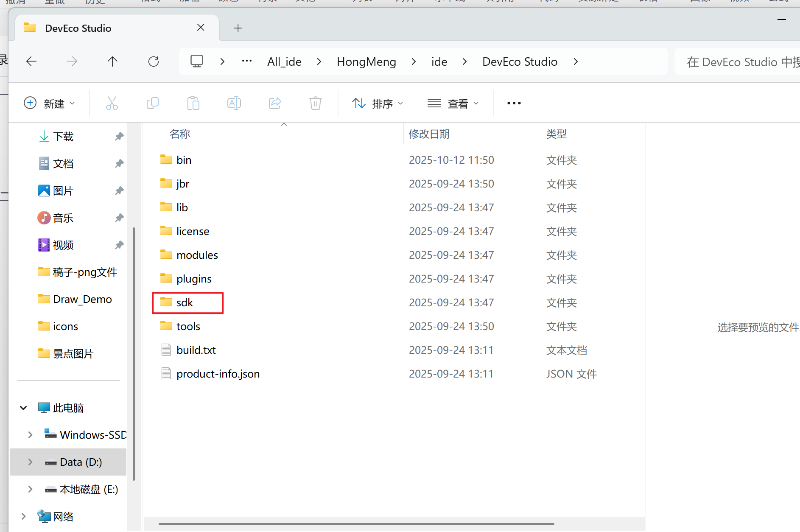Refresh the current folder view
This screenshot has height=532, width=800.
tap(154, 62)
